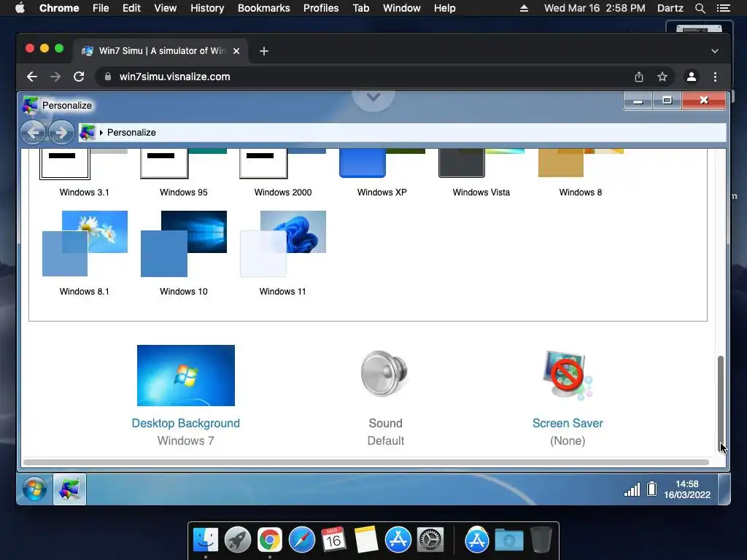
Task: Open Finder from the Dock
Action: point(205,540)
